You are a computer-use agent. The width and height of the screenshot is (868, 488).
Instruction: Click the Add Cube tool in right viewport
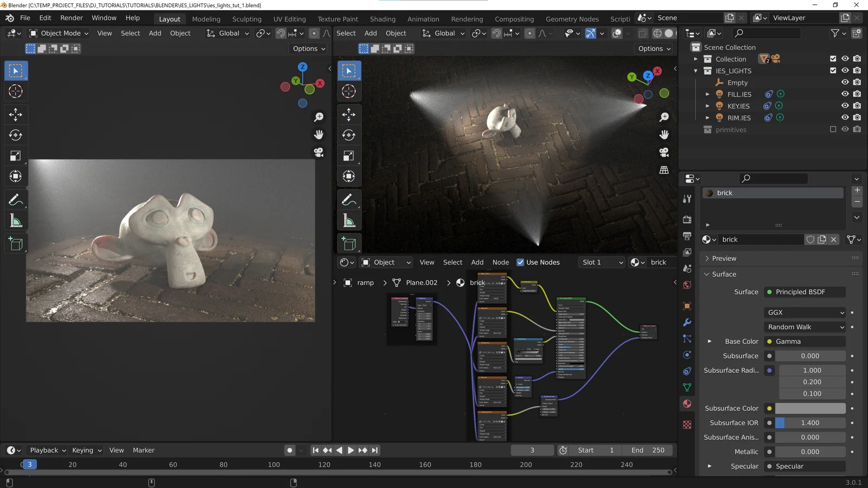(x=349, y=244)
